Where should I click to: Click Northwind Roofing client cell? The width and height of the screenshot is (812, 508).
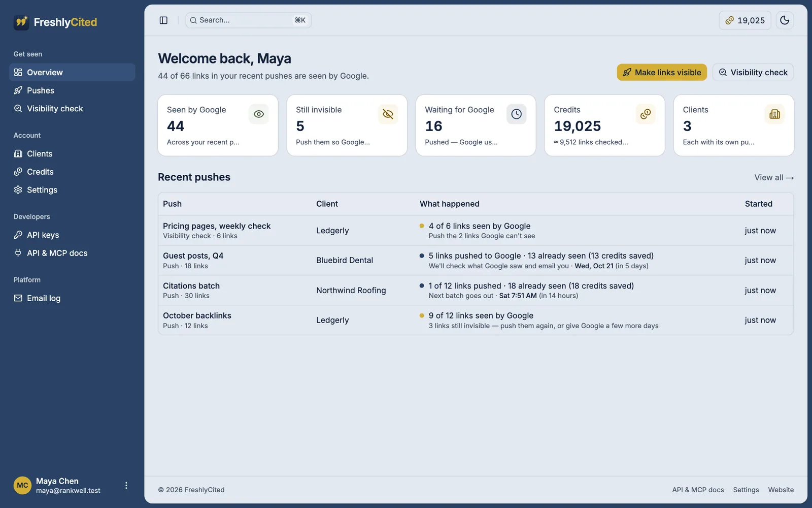tap(351, 290)
